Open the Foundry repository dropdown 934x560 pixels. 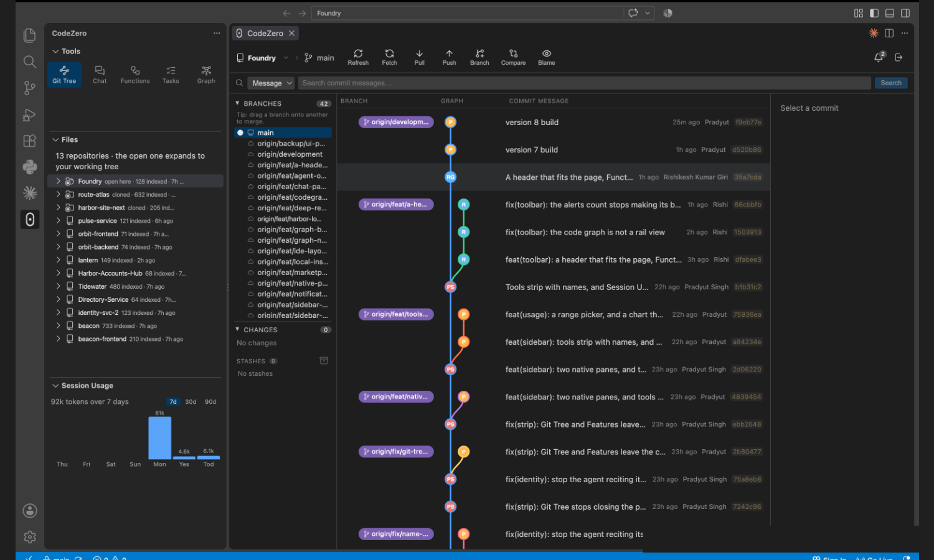click(263, 58)
